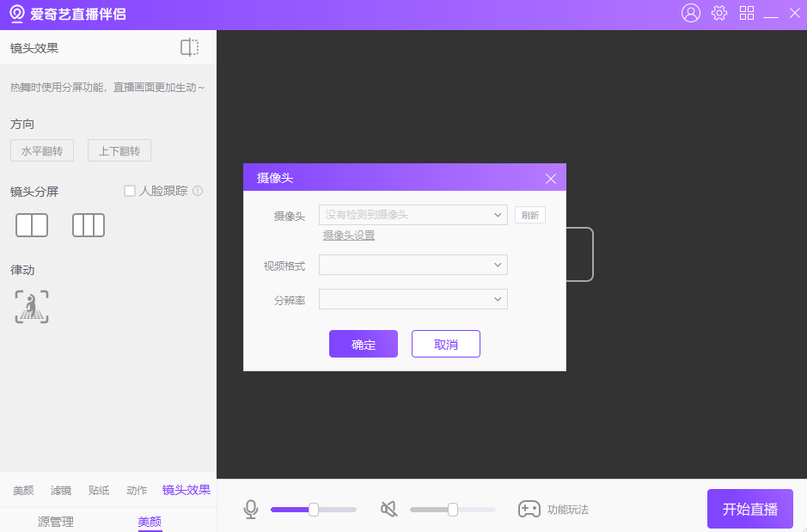
Task: Select the three-panel split screen layout
Action: click(x=88, y=224)
